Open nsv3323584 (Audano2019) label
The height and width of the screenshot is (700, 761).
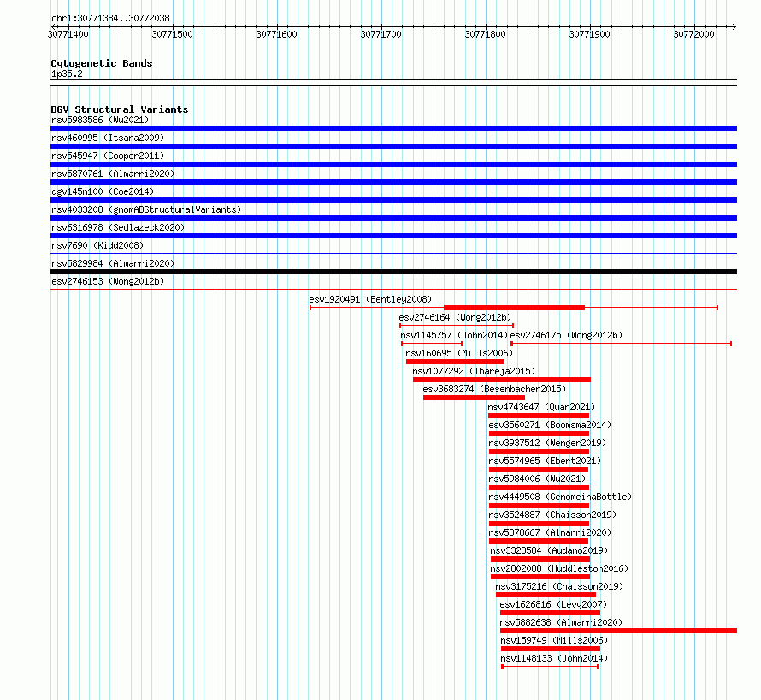[x=549, y=550]
